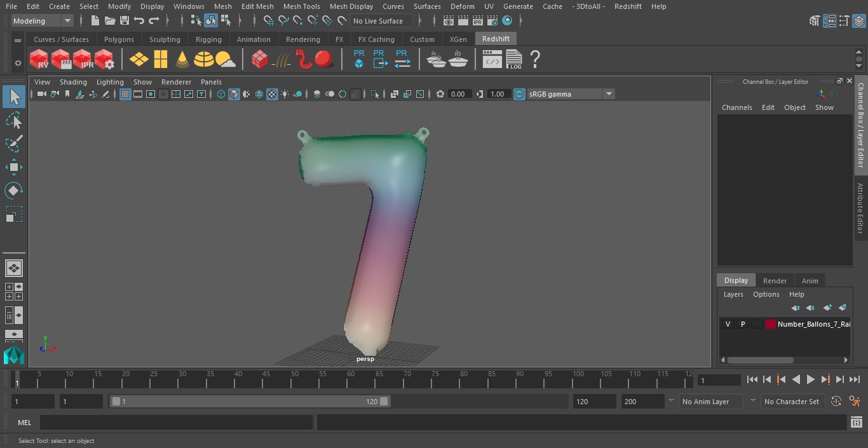This screenshot has width=868, height=448.
Task: Open the script editor icon at command line
Action: (856, 423)
